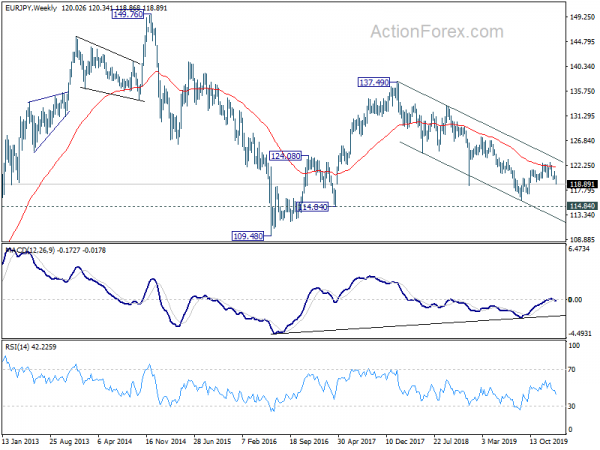Click the 25 Aug 2013 date label
Screen dimensions: 600x450
69,441
